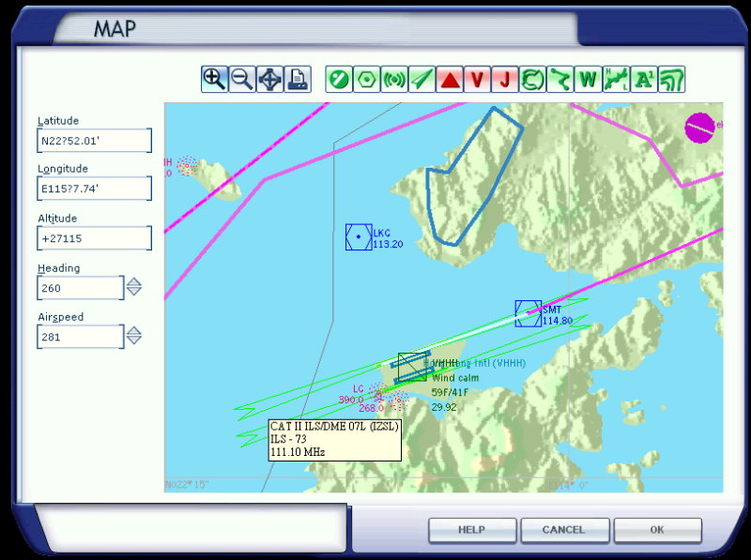Toggle weather systems H/L icon

pos(616,79)
